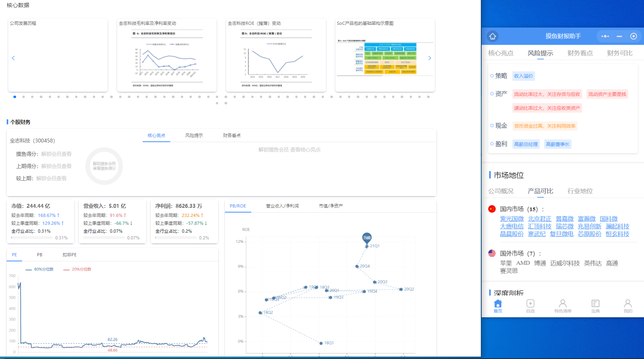Open SoC产品包的基础架构示意图 thumbnail
644x359 pixels.
click(385, 55)
